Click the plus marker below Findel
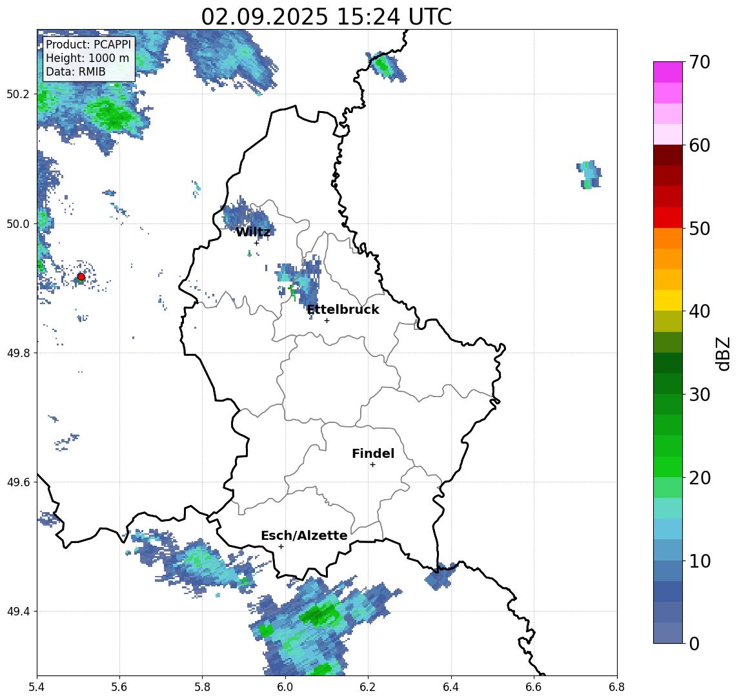 pyautogui.click(x=372, y=465)
